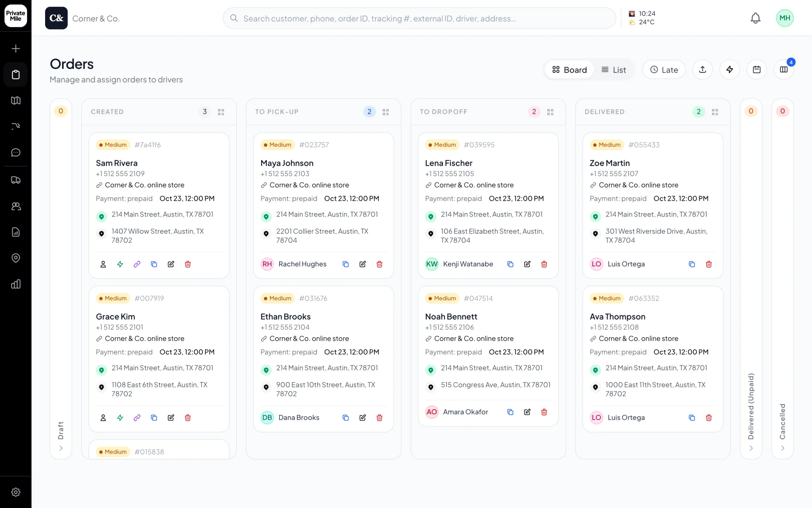The height and width of the screenshot is (508, 812).
Task: Open the reports document sidebar icon
Action: point(16,232)
